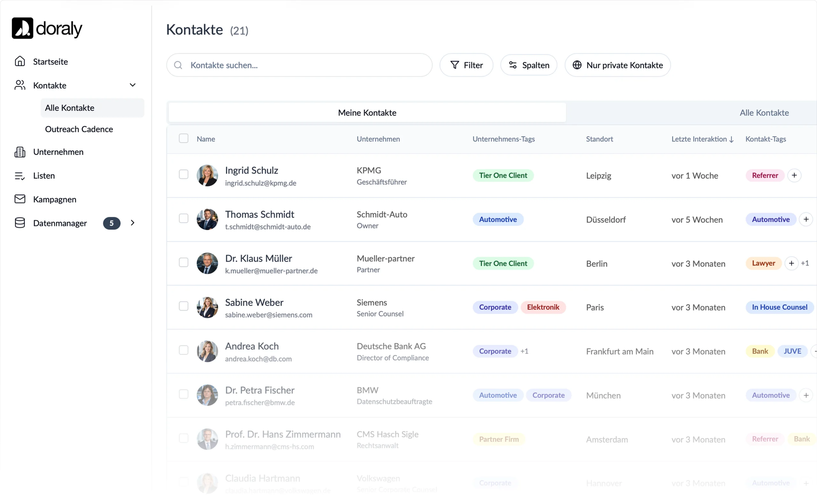Open the Filter options
The width and height of the screenshot is (817, 504).
[466, 65]
